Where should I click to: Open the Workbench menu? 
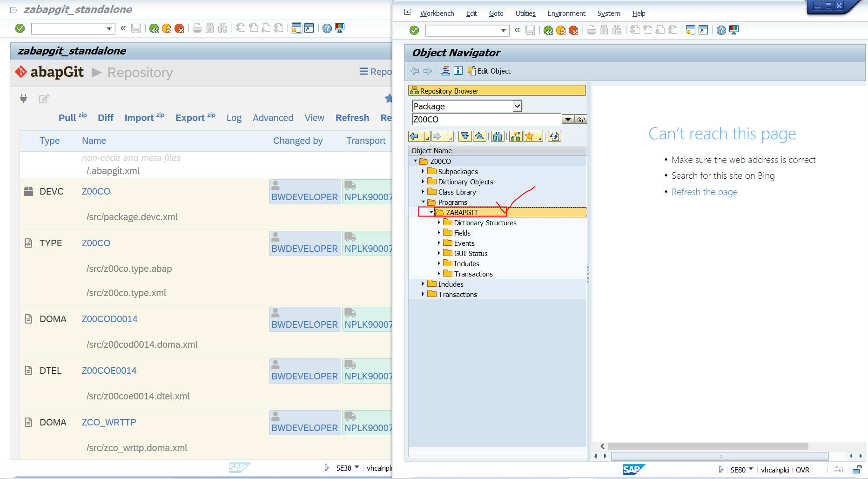click(x=437, y=13)
